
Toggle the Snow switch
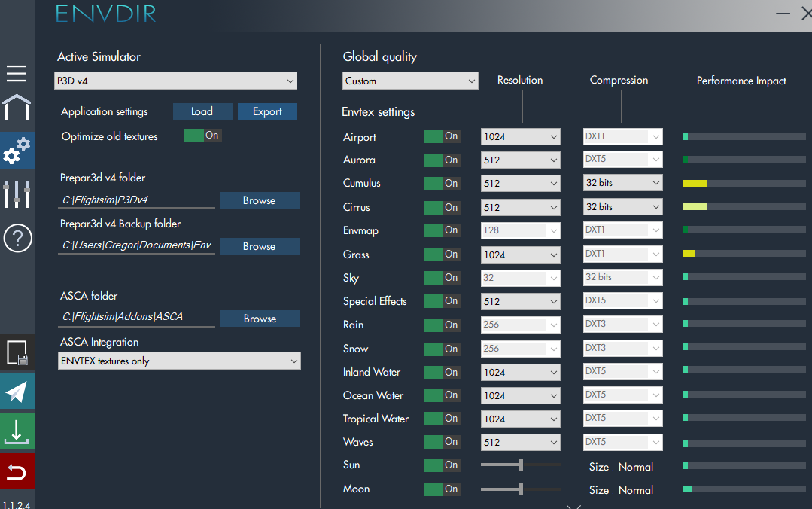(x=442, y=349)
